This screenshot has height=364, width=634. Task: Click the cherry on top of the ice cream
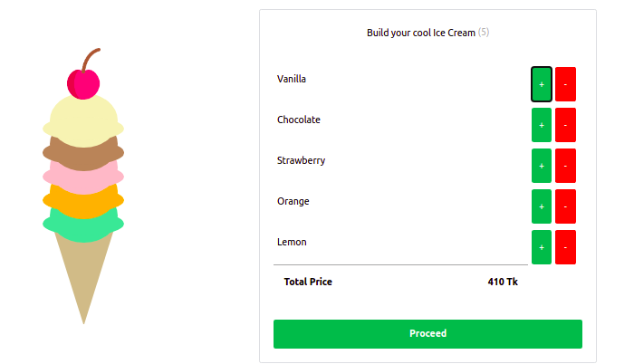[82, 83]
